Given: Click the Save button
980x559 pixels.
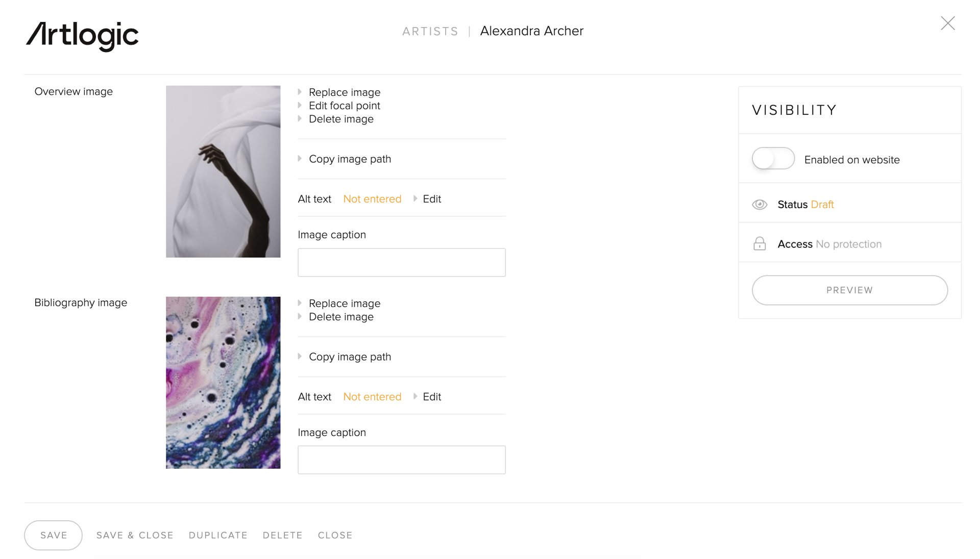Looking at the screenshot, I should tap(54, 535).
